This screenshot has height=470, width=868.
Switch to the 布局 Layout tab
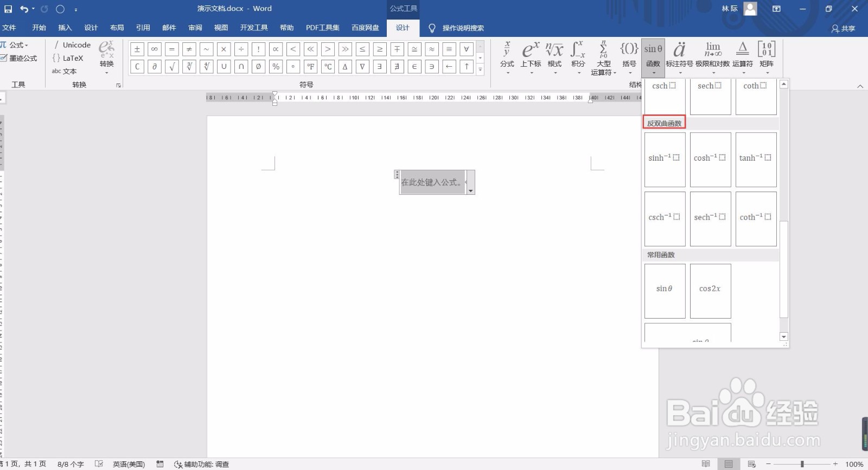pyautogui.click(x=117, y=28)
